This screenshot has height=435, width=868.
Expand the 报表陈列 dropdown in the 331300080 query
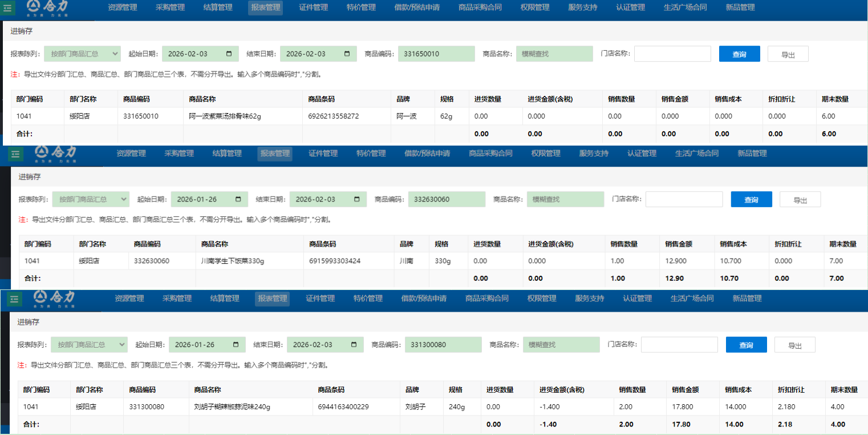90,345
